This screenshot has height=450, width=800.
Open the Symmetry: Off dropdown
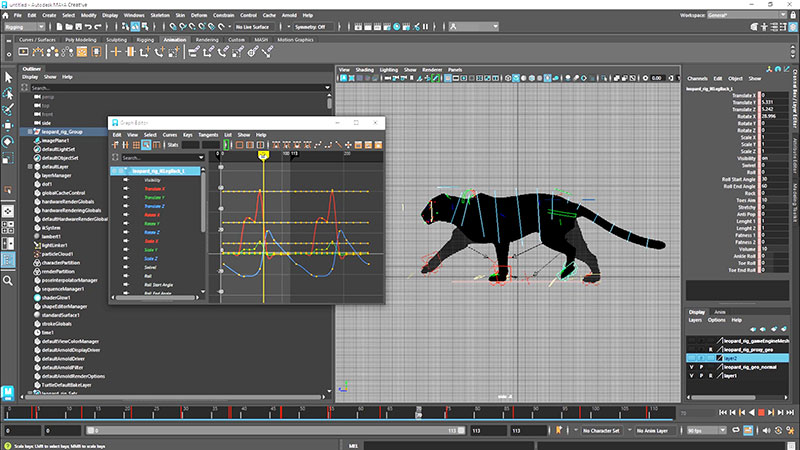(314, 27)
